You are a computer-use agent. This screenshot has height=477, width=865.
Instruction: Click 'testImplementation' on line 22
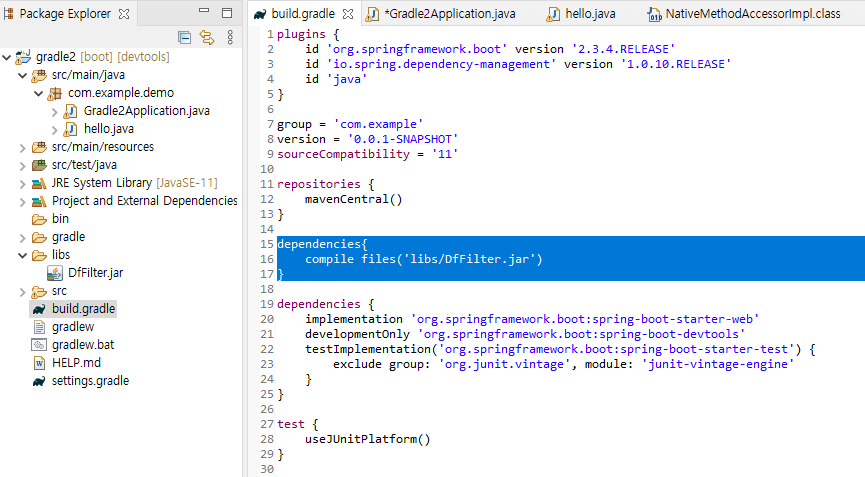point(367,349)
